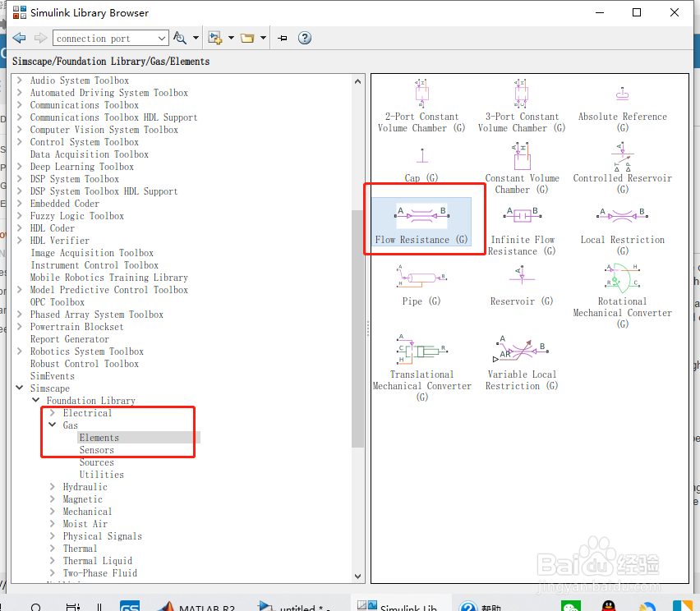Viewport: 700px width, 611px height.
Task: Select the Cap (G) block
Action: tap(421, 165)
